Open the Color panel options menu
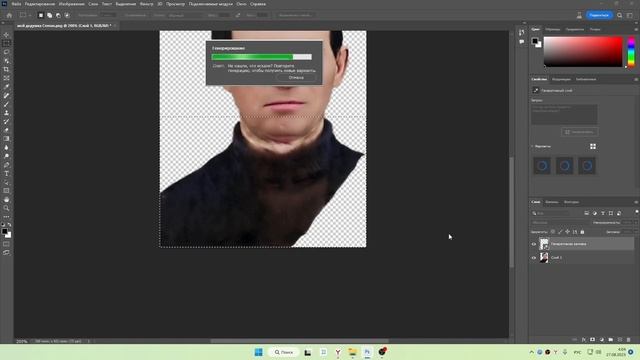This screenshot has width=640, height=360. [636, 29]
